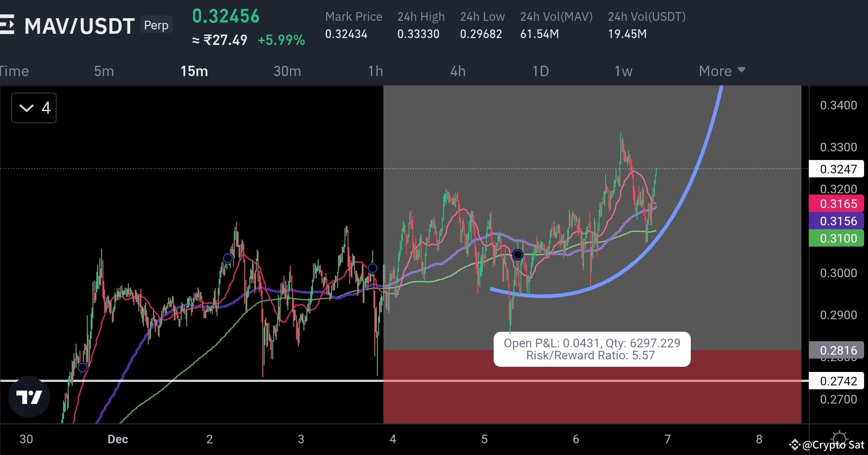
Task: Click the 24h Low statistic
Action: click(481, 26)
